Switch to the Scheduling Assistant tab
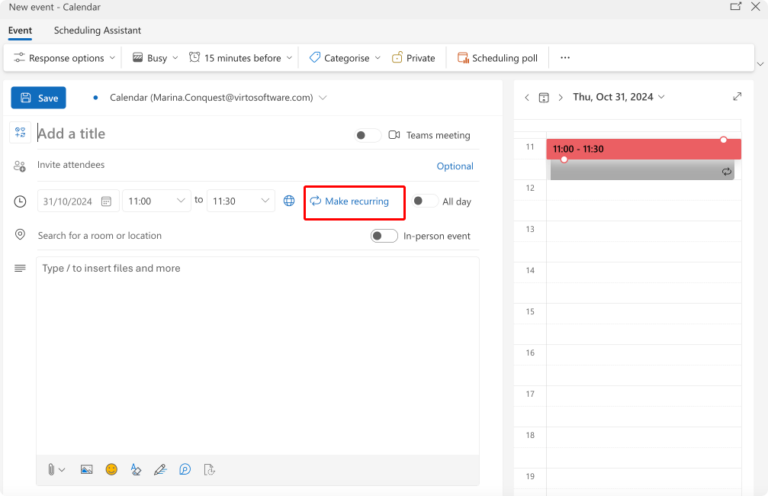 97,31
